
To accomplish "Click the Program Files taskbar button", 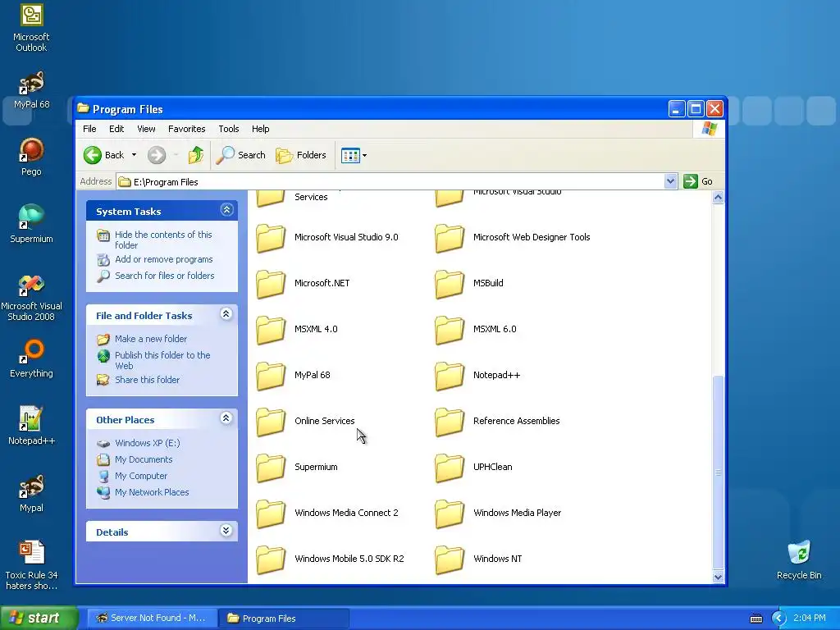I will tap(285, 619).
